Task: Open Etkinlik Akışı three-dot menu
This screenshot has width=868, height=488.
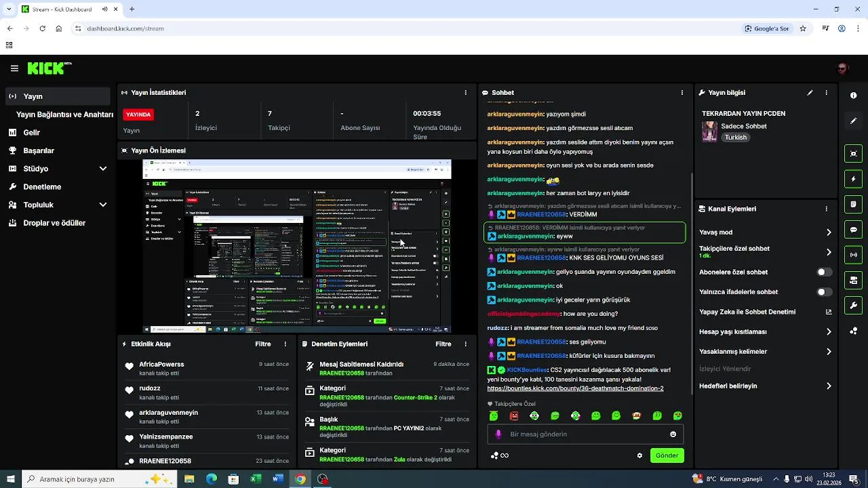Action: [285, 344]
